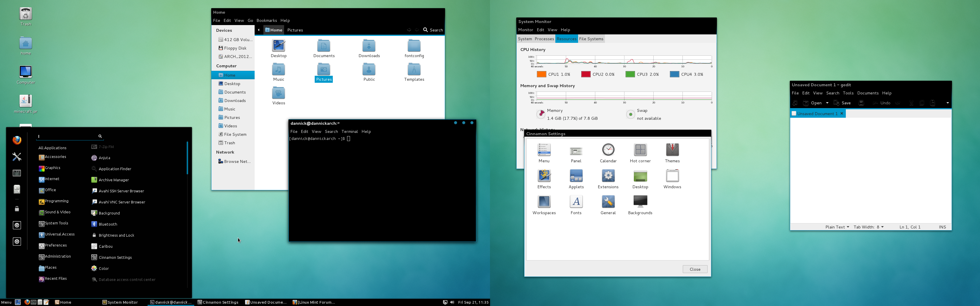Click the Pictures path button in file manager

tap(295, 30)
